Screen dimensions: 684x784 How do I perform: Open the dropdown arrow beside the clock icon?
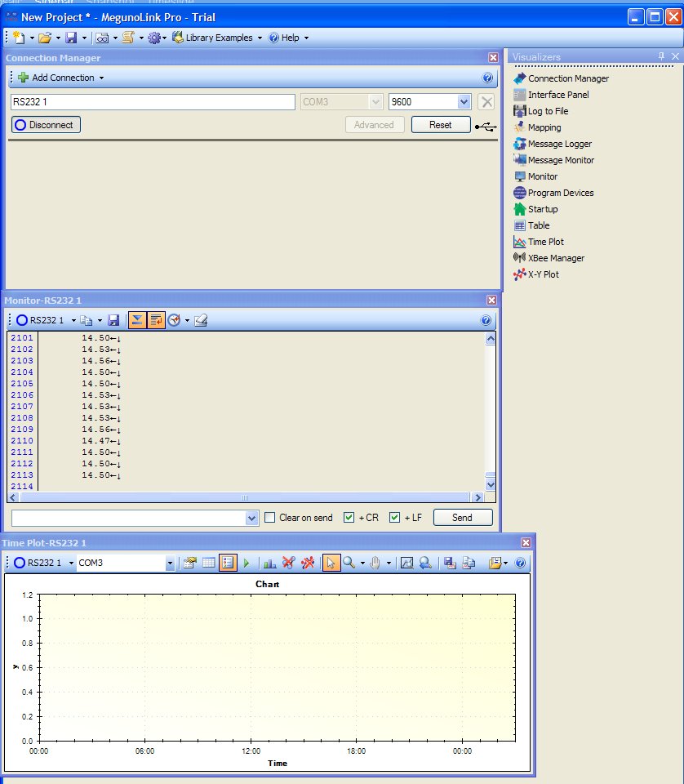click(x=187, y=320)
